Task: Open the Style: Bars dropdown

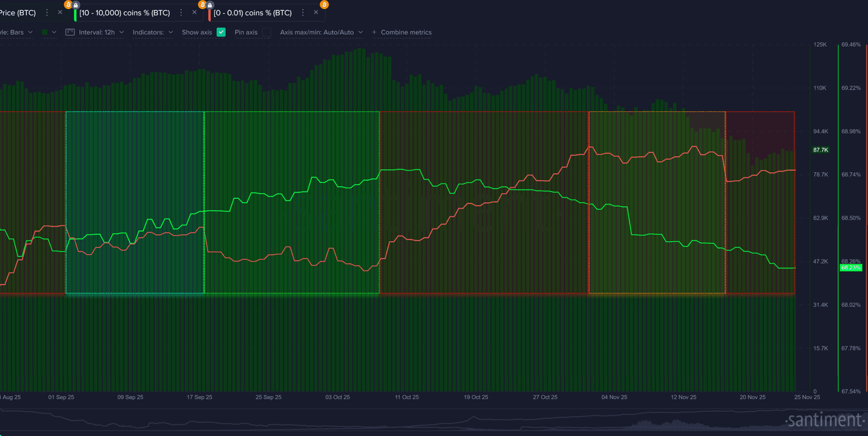Action: pyautogui.click(x=17, y=32)
